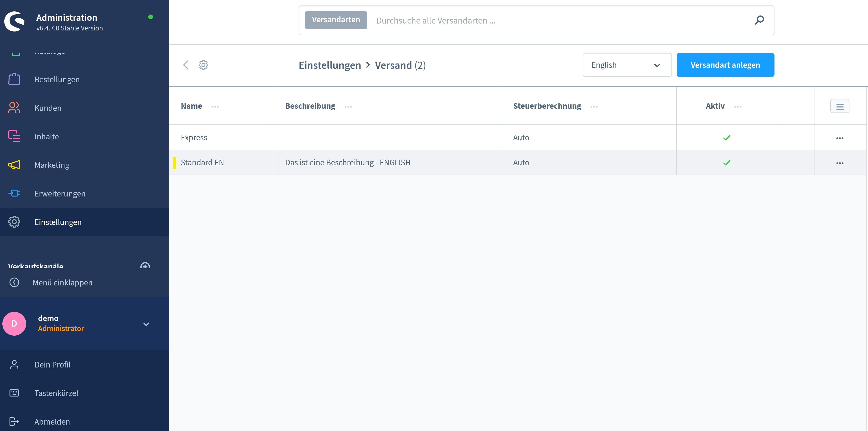Open Erweiterungen menu item

pos(60,194)
